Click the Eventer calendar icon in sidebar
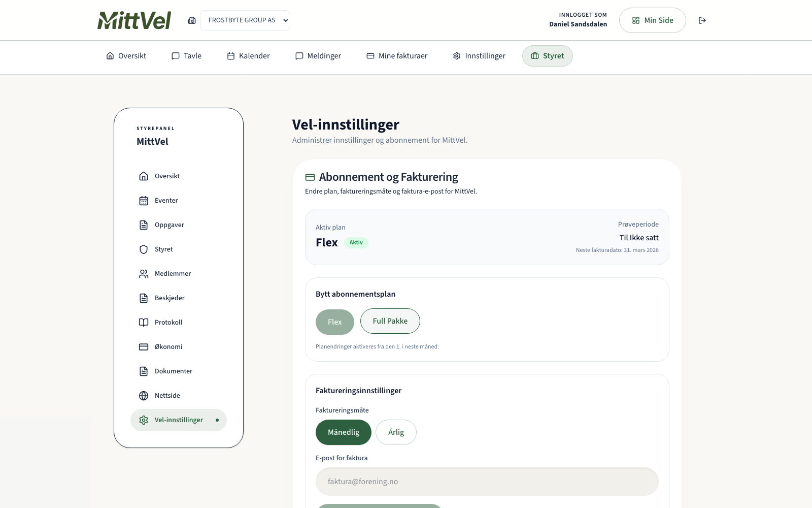 [x=144, y=201]
